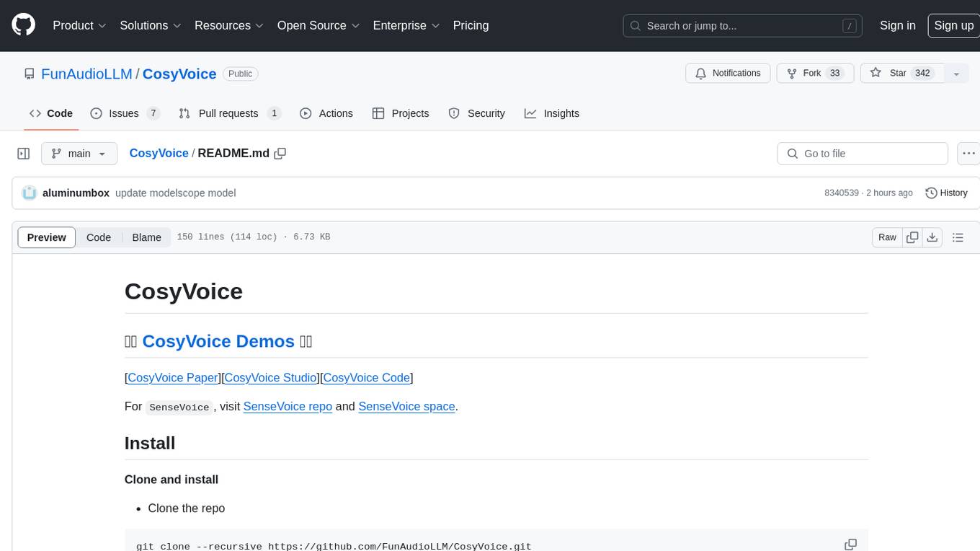Open the CosyVoice Paper link
980x551 pixels.
click(173, 377)
